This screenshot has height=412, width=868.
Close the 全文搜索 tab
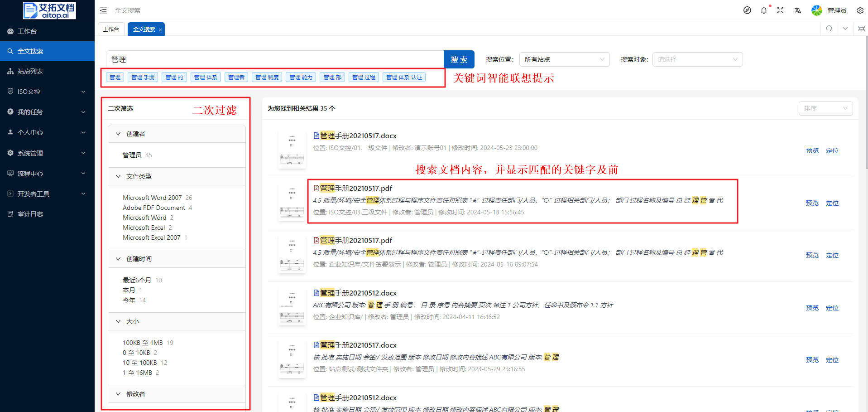click(160, 30)
